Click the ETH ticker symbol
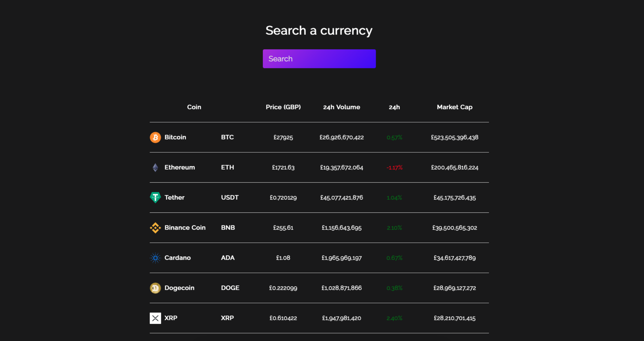Screen dimensions: 644x341 pyautogui.click(x=227, y=167)
